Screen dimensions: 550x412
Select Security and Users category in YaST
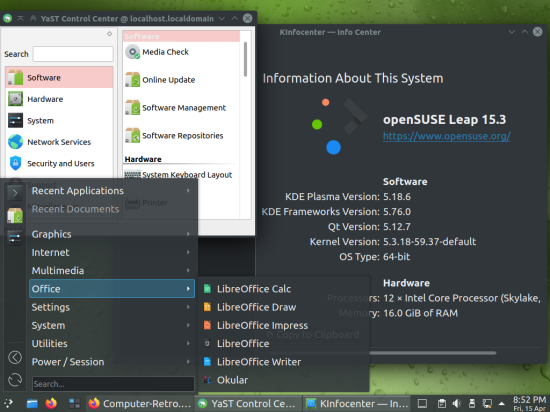pyautogui.click(x=59, y=163)
